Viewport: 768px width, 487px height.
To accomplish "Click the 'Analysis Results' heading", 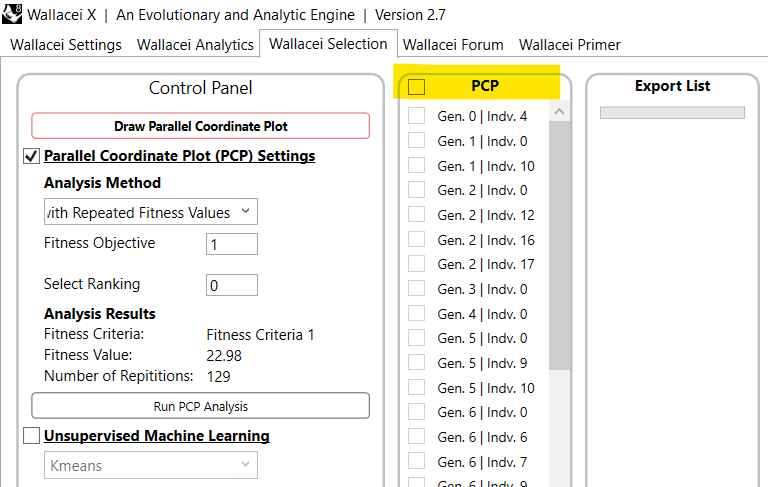I will click(x=99, y=314).
